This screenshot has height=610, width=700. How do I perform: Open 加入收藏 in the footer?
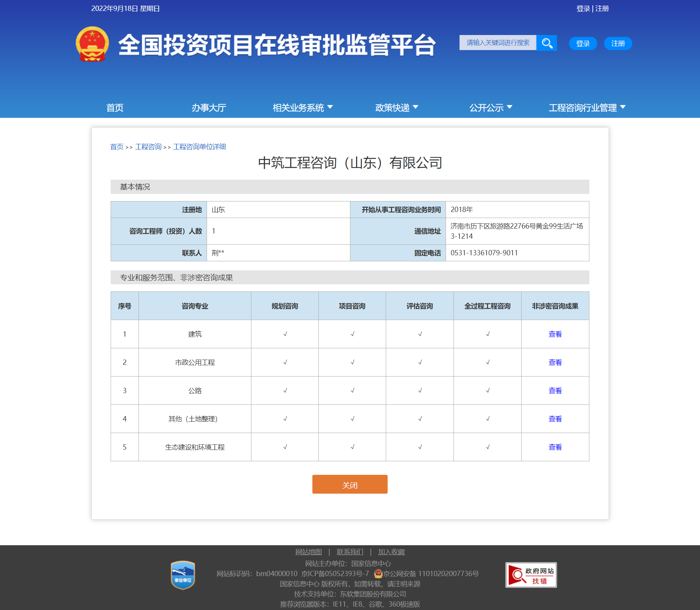(391, 552)
